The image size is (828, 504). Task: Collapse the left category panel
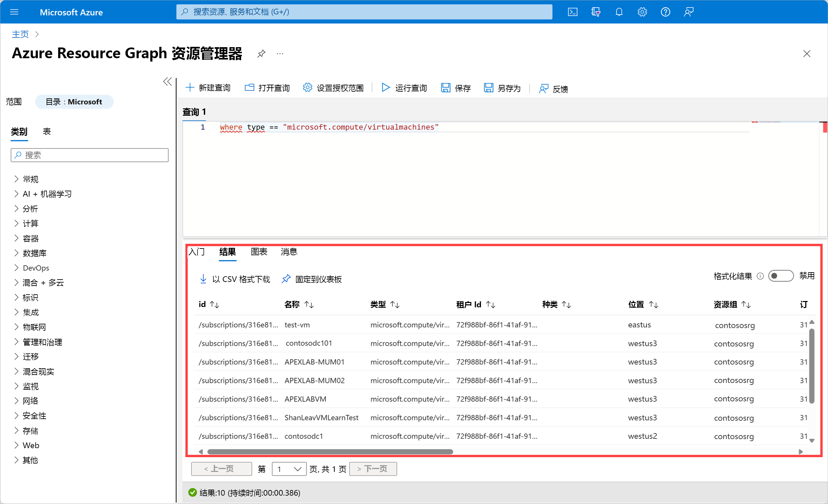tap(167, 82)
